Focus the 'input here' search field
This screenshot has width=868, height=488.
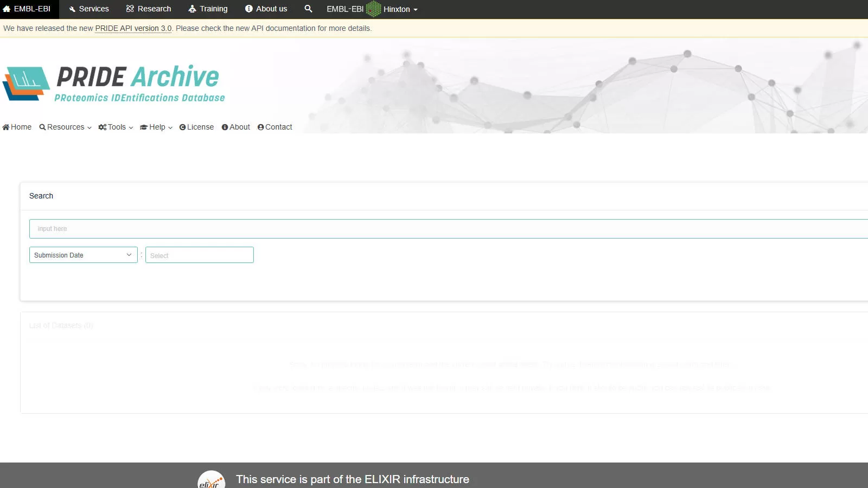(x=449, y=229)
